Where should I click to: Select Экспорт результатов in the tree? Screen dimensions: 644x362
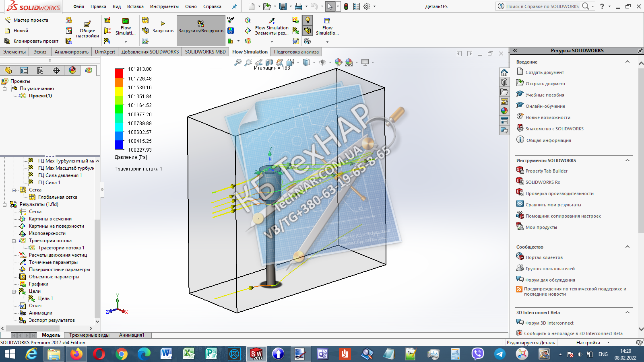[x=52, y=320]
